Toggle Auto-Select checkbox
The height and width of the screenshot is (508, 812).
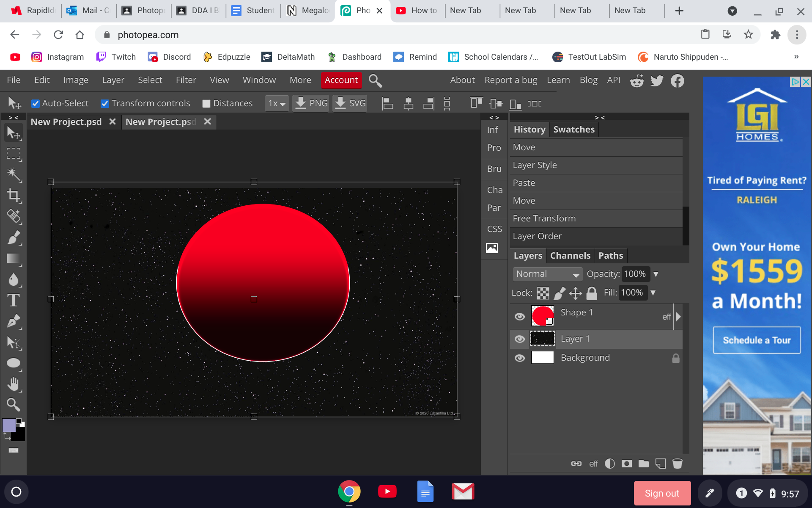point(37,104)
